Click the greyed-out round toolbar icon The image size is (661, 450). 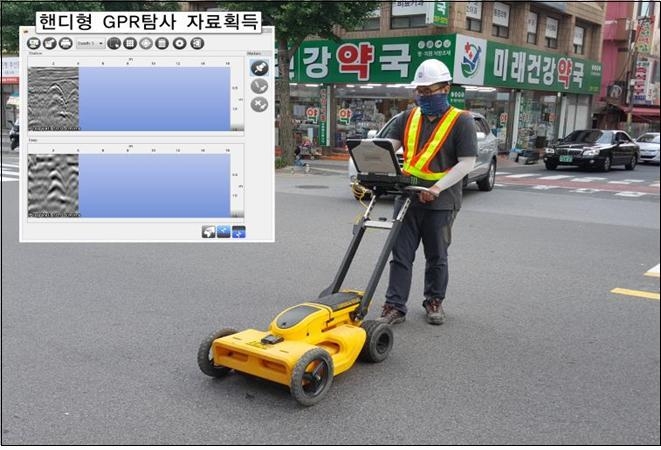pyautogui.click(x=146, y=43)
